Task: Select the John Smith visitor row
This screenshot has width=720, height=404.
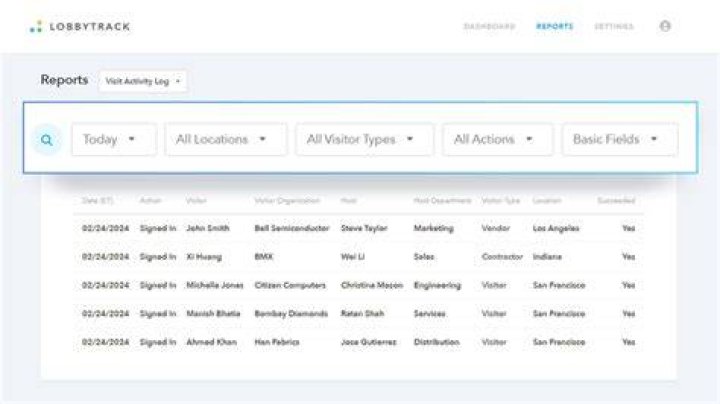Action: click(x=358, y=228)
